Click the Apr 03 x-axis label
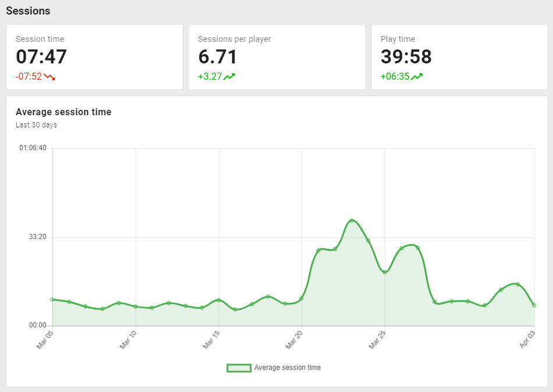Screen dimensions: 553x392 pos(527,340)
